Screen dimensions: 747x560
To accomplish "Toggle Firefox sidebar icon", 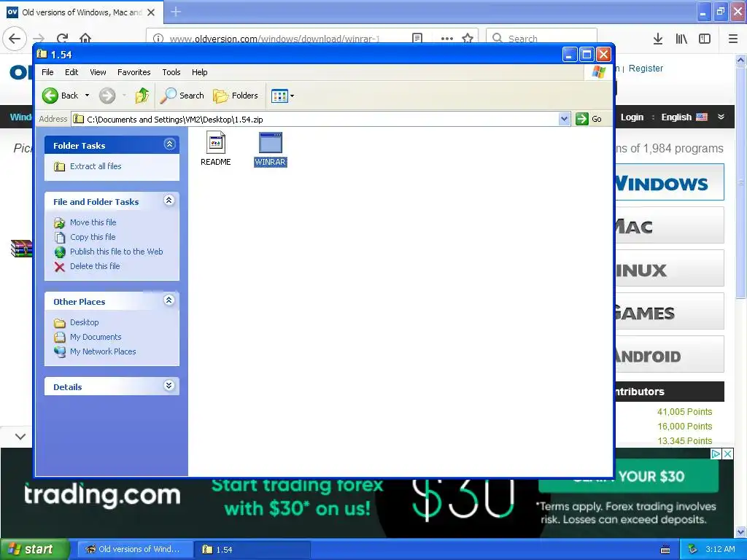I will pyautogui.click(x=705, y=39).
